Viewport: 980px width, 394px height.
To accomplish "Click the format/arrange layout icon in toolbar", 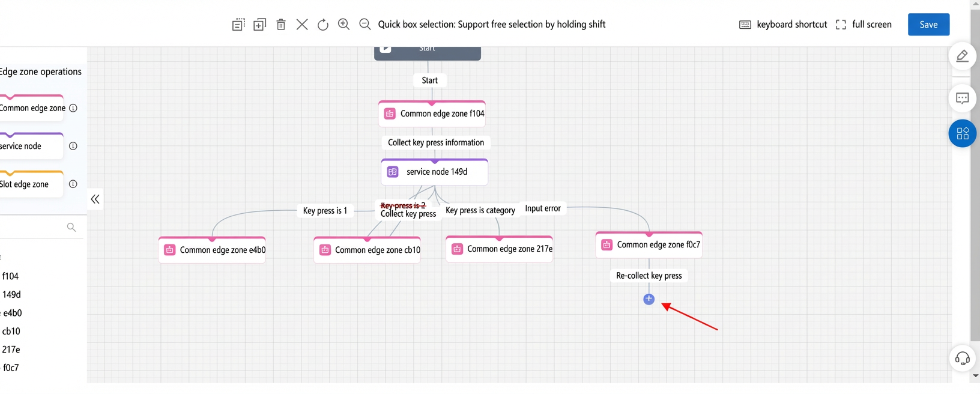I will [x=238, y=25].
